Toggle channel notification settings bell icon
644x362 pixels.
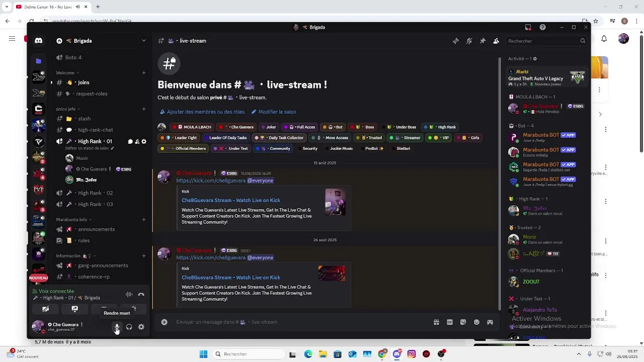click(x=469, y=41)
